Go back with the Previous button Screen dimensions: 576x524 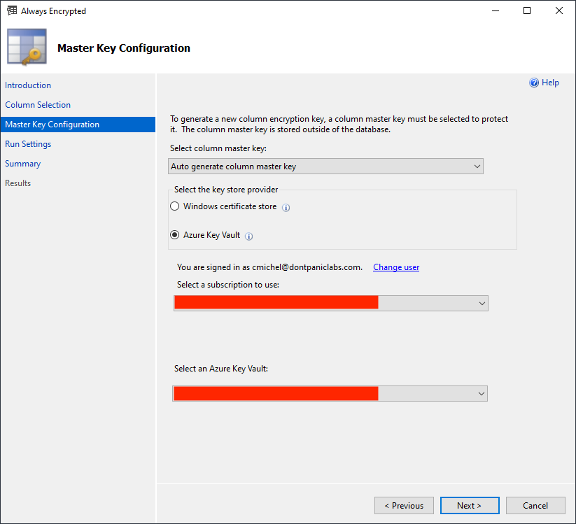404,506
